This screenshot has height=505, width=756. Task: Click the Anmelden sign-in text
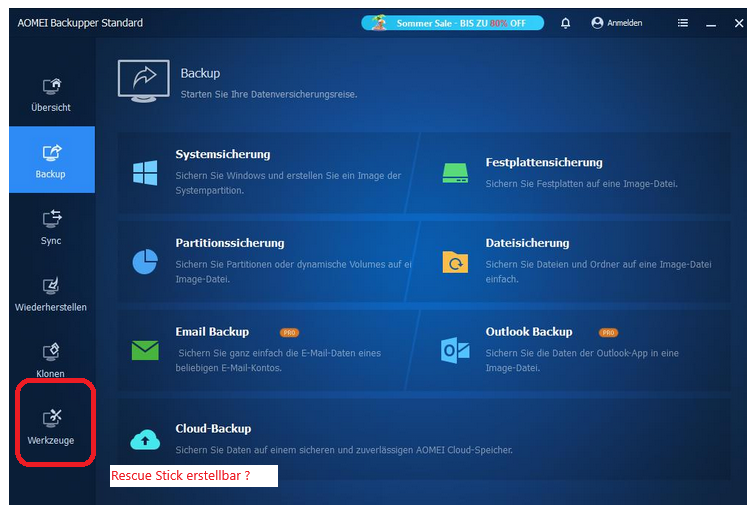pyautogui.click(x=624, y=23)
